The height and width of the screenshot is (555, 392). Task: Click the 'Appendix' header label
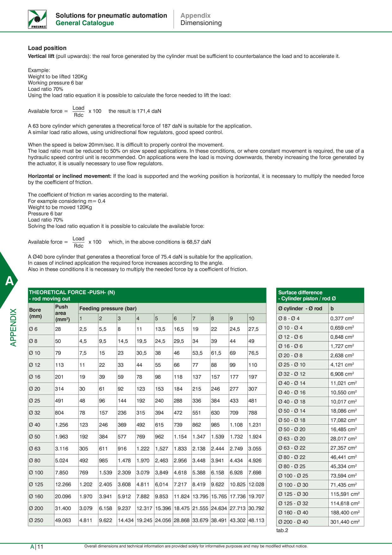[x=195, y=16]
